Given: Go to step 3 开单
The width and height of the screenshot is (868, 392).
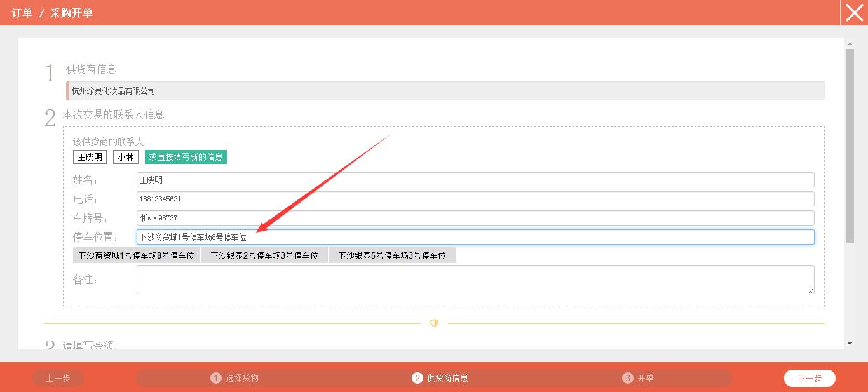Looking at the screenshot, I should (639, 379).
